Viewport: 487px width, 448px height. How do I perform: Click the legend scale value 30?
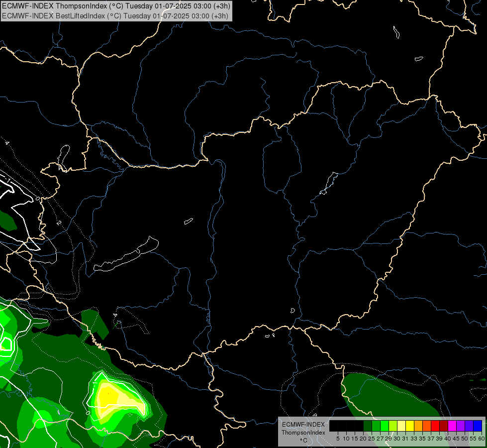(397, 439)
